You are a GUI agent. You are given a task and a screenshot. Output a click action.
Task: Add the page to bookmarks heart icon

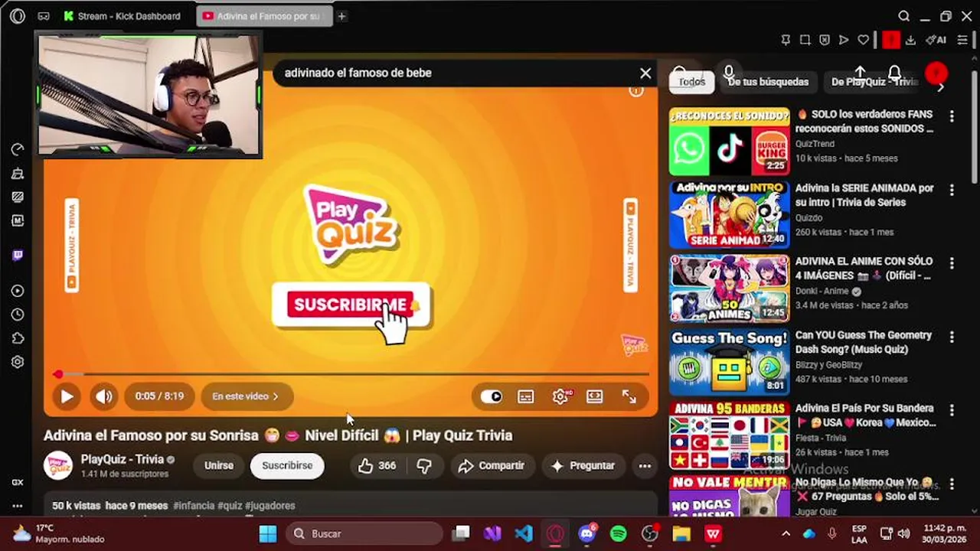863,40
